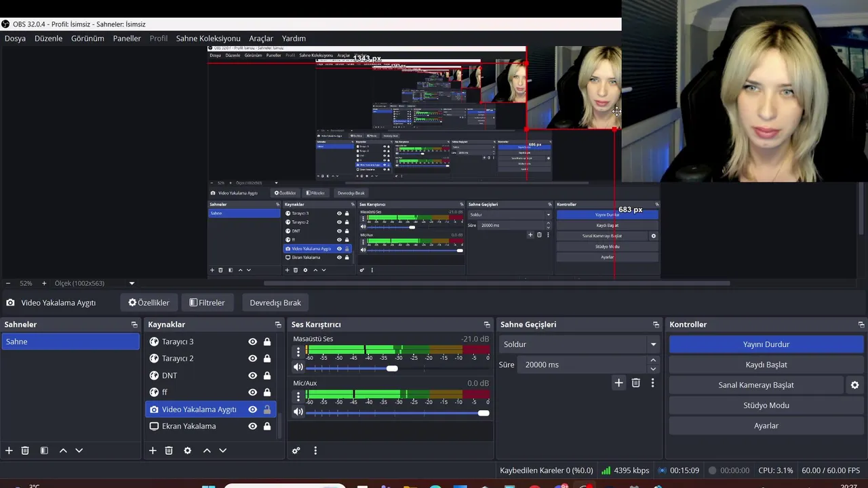Remove scene transition with trash icon
Image resolution: width=868 pixels, height=488 pixels.
click(635, 383)
